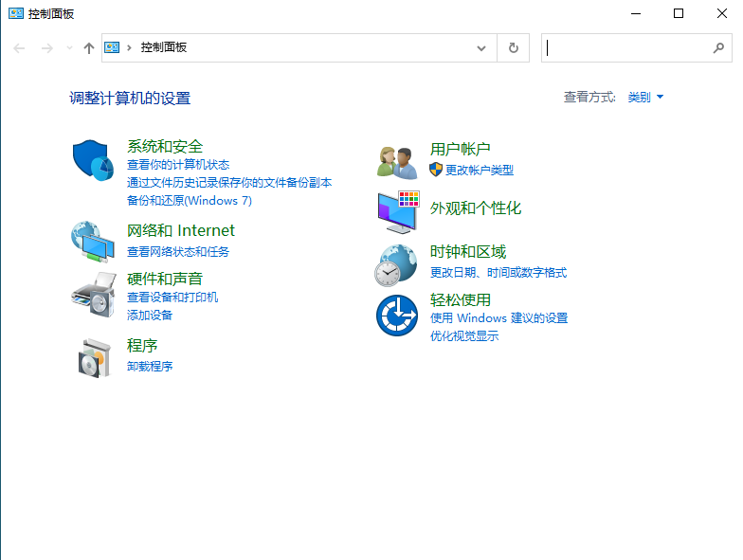Click the breadcrumb arrow before 控制面板
This screenshot has height=560, width=743.
pyautogui.click(x=129, y=47)
